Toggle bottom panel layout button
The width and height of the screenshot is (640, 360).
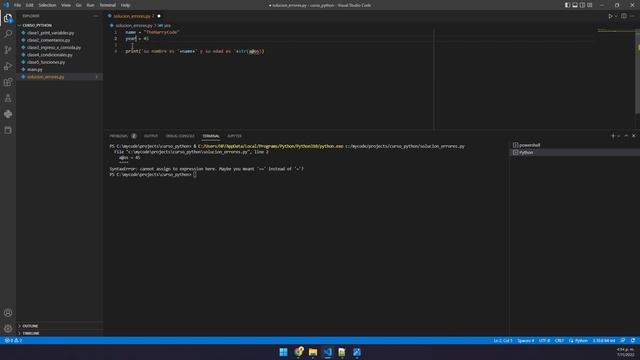click(x=575, y=5)
